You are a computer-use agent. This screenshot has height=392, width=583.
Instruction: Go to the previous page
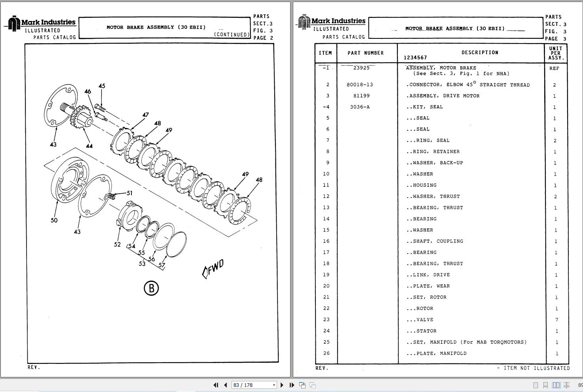point(226,385)
